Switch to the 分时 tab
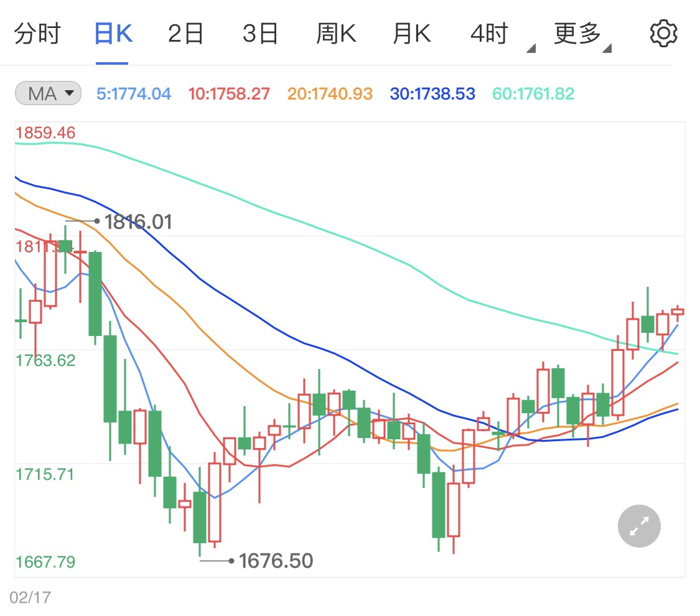This screenshot has width=700, height=616. click(37, 34)
